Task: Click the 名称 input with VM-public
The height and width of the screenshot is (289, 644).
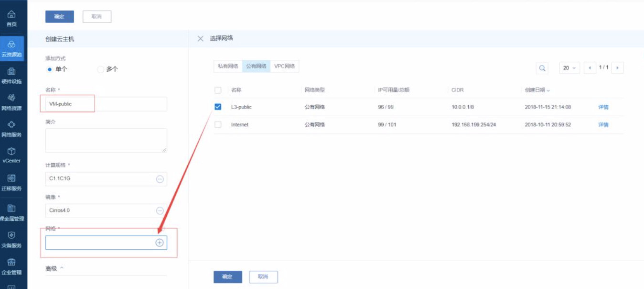Action: 106,104
